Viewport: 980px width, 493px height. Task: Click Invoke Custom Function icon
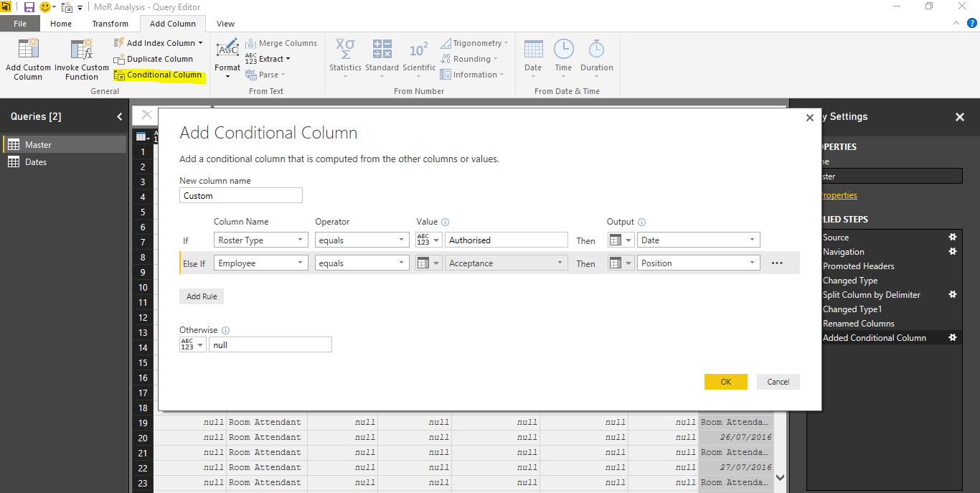coord(81,49)
